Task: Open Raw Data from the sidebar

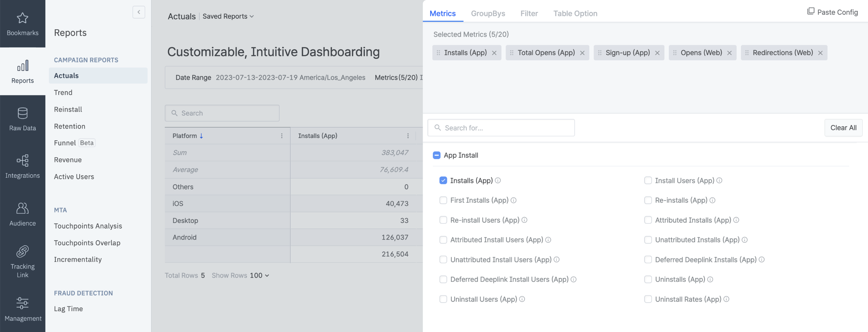Action: 22,118
